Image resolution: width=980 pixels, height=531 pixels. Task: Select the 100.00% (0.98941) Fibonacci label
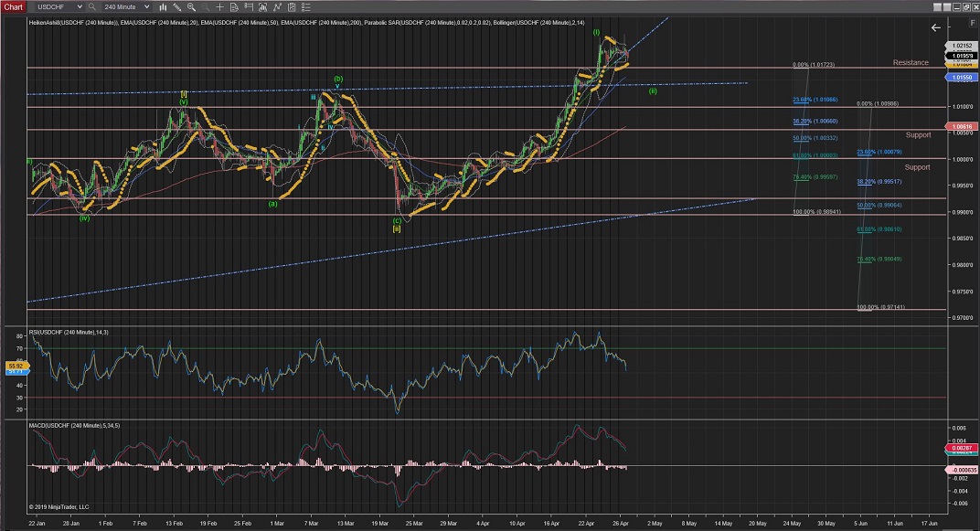[817, 212]
